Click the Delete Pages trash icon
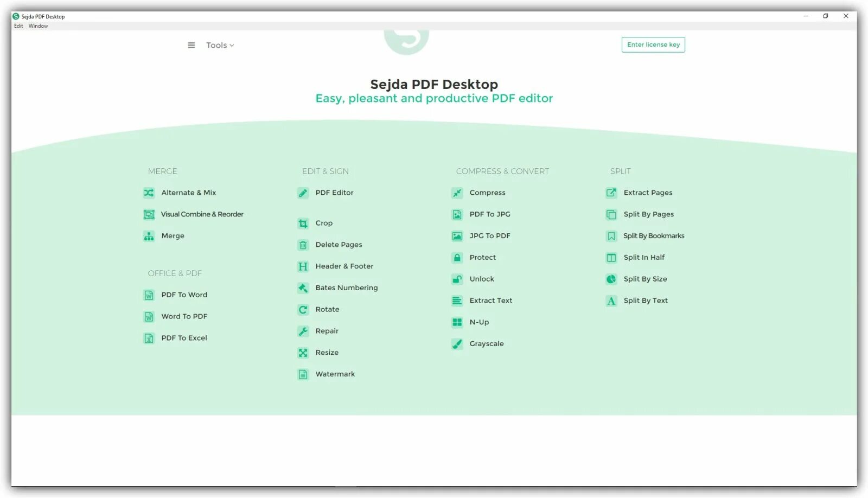 303,245
